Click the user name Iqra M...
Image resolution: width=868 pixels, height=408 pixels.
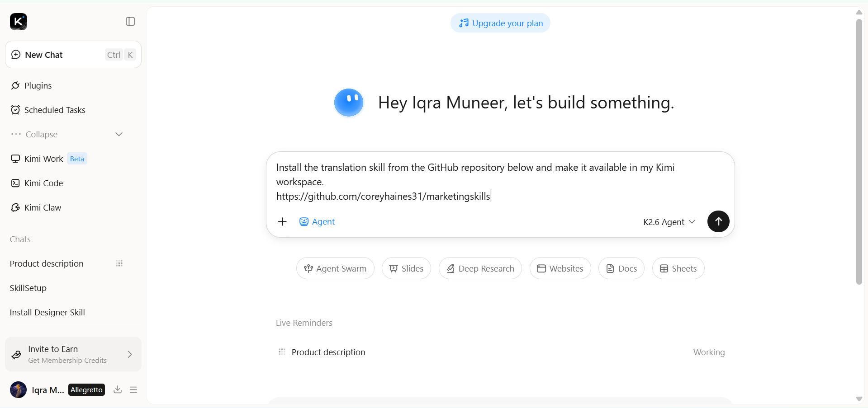(x=48, y=390)
